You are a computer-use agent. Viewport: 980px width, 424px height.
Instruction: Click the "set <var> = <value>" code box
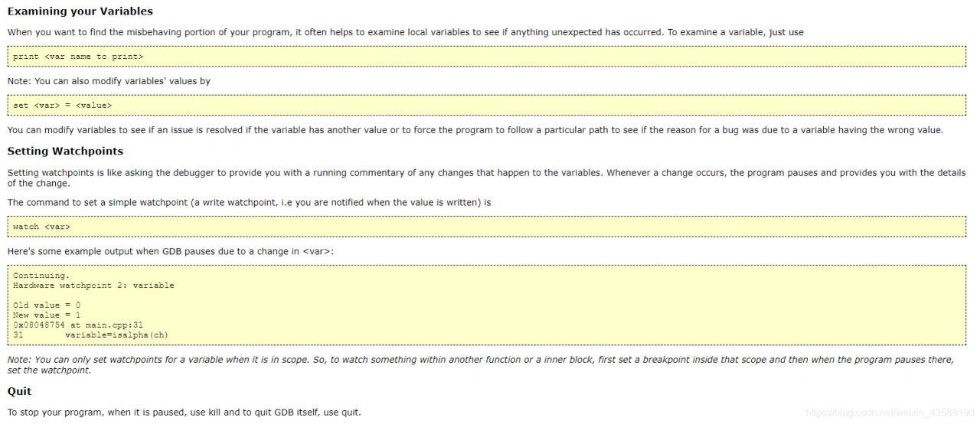click(x=63, y=106)
